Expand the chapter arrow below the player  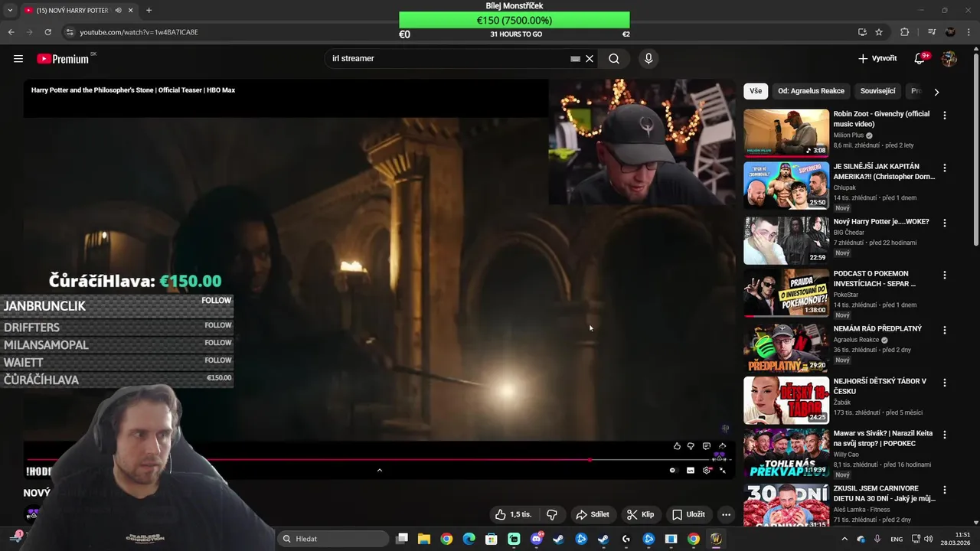[x=379, y=470]
